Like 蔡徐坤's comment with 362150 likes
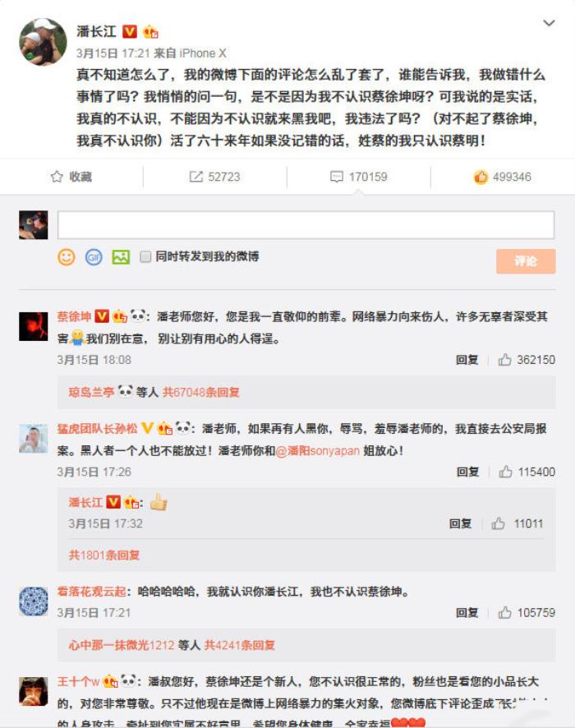The height and width of the screenshot is (728, 575). [505, 359]
